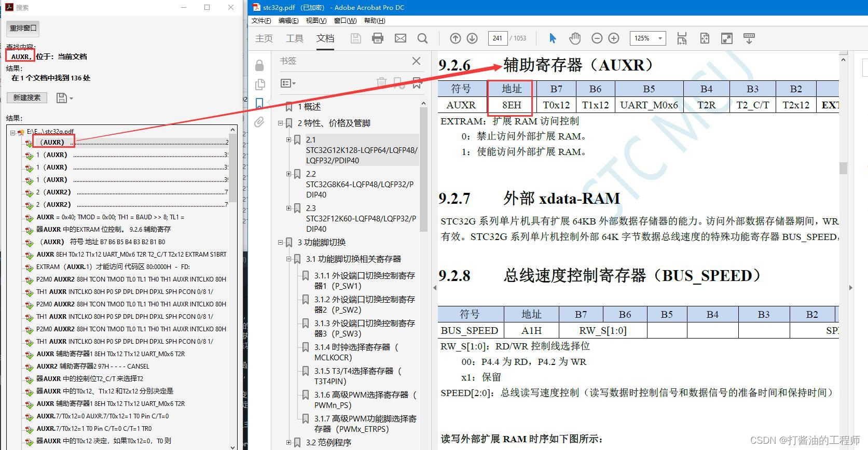This screenshot has height=450, width=868.
Task: Expand bookmark 3.2 范例程序
Action: [288, 442]
